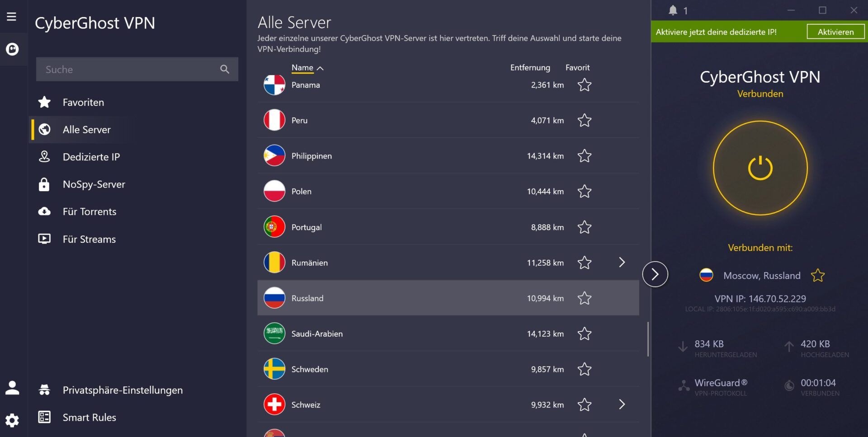Star the Schweden server
The width and height of the screenshot is (868, 437).
(x=585, y=369)
